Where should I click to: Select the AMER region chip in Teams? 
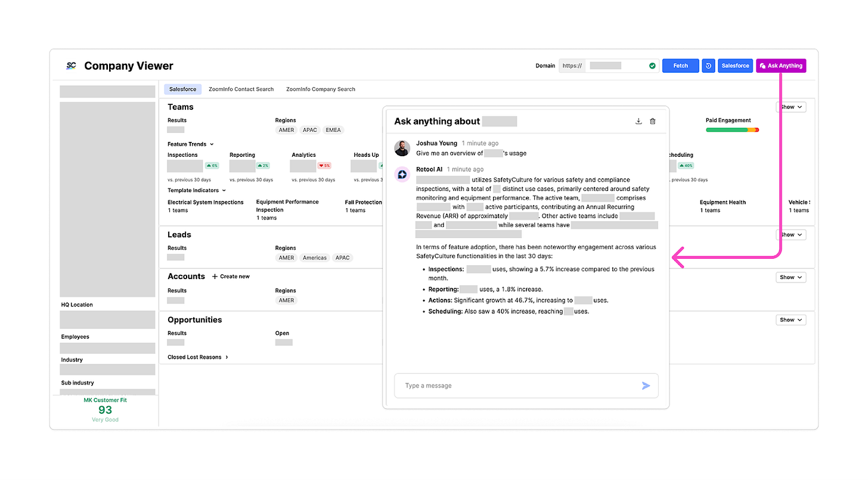[x=286, y=130]
